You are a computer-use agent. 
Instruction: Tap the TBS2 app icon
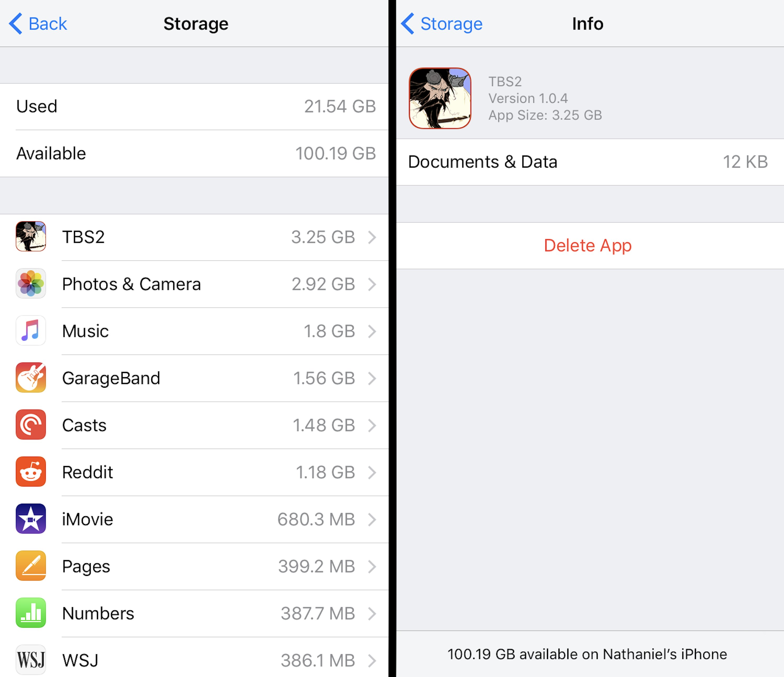31,237
